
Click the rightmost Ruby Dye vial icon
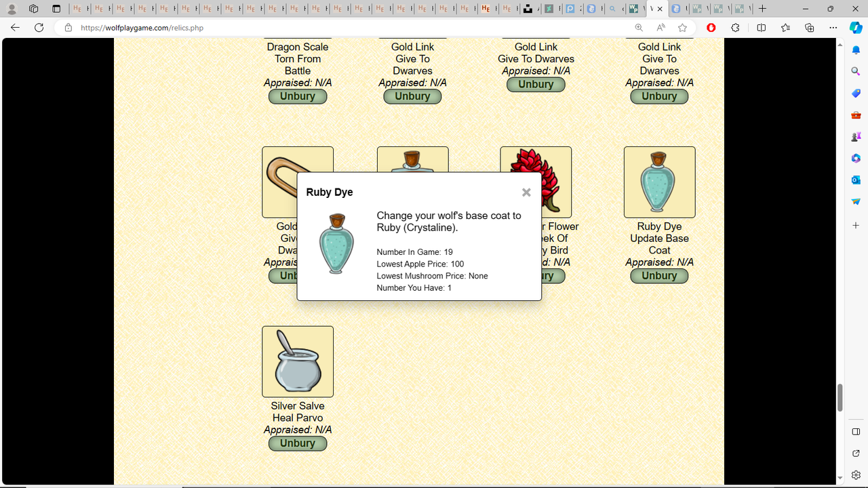tap(658, 182)
